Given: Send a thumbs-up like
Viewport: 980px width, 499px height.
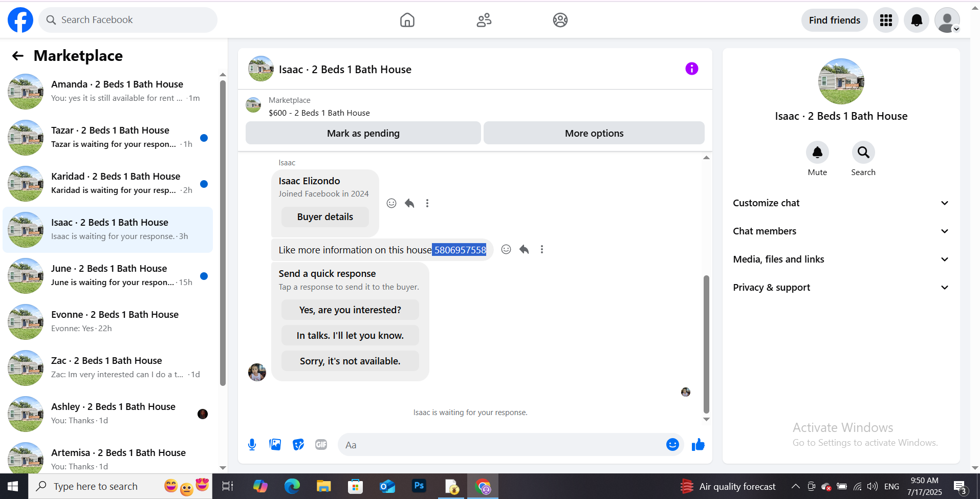Looking at the screenshot, I should 698,445.
